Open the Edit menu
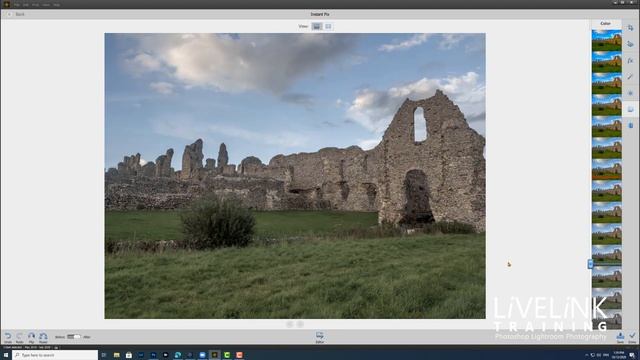Screen dimensions: 640x360 26,4
